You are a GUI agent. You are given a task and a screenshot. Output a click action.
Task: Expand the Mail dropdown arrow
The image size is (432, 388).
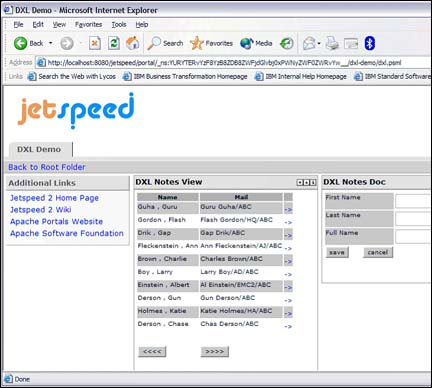319,43
